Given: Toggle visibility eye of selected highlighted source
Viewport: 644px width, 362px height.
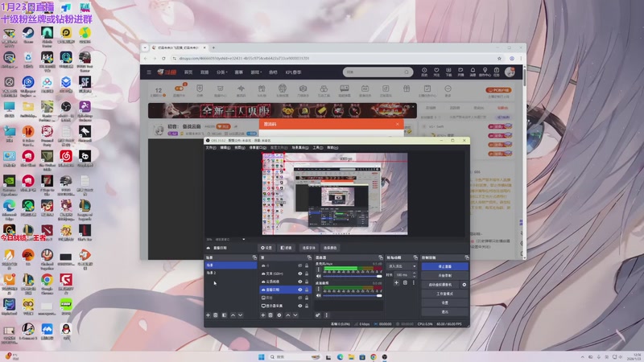Looking at the screenshot, I should click(299, 290).
